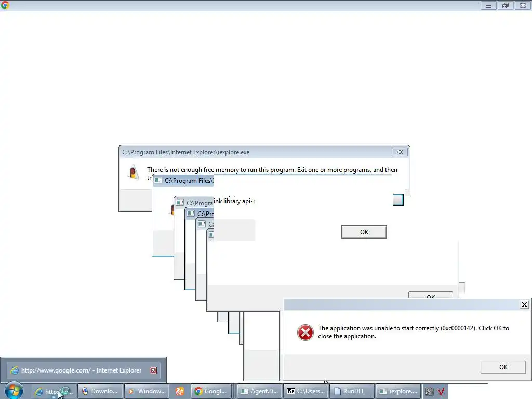The width and height of the screenshot is (532, 399).
Task: Click the C:\Progra dialog title icon
Action: tap(180, 203)
